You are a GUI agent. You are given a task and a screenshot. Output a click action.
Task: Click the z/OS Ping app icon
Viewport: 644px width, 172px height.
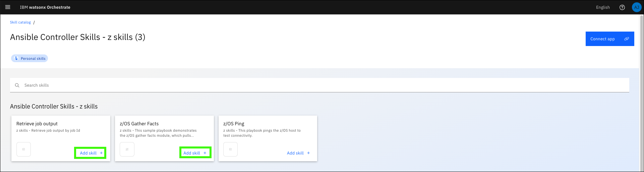[x=231, y=149]
